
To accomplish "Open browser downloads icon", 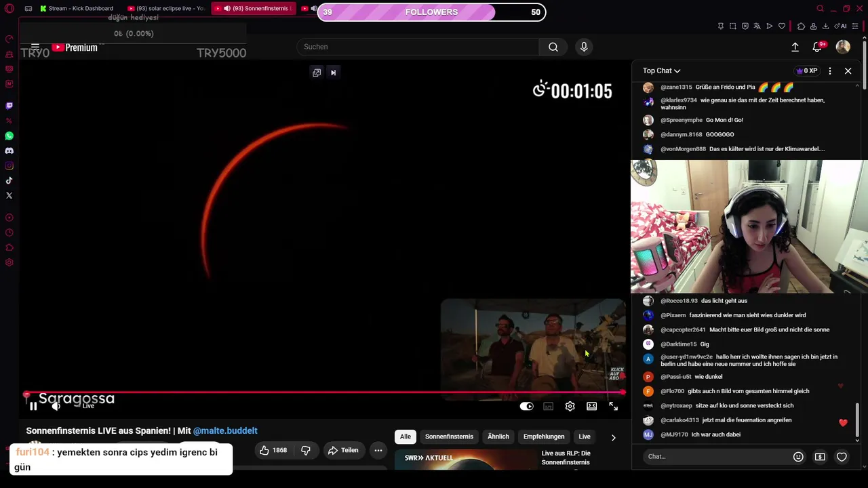I will [x=825, y=26].
